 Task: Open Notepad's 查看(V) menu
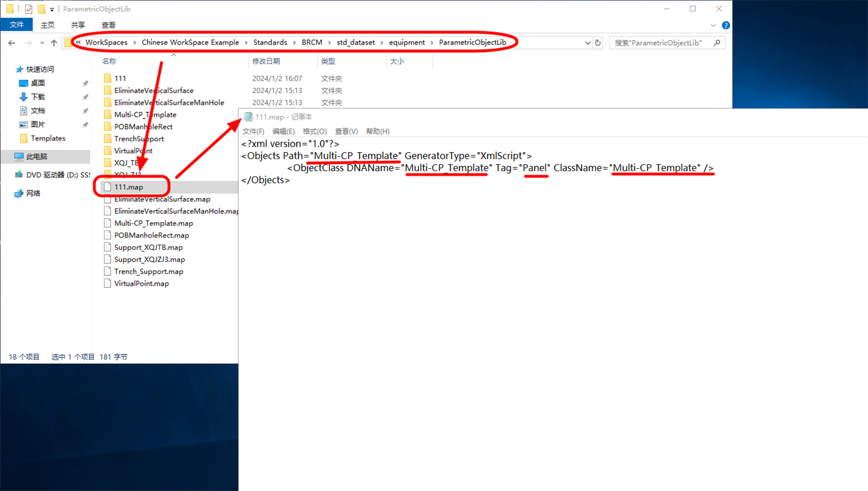point(346,131)
